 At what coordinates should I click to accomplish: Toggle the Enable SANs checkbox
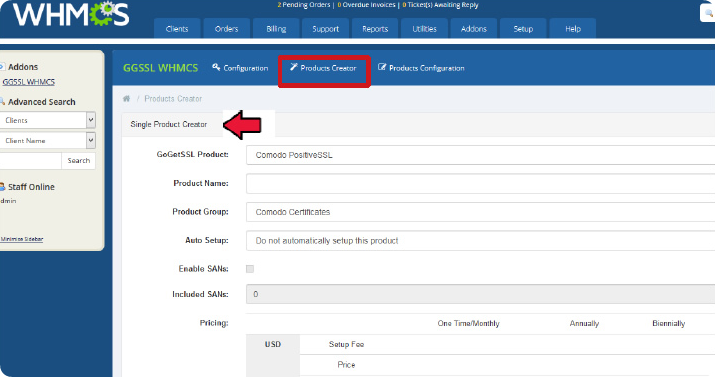250,269
